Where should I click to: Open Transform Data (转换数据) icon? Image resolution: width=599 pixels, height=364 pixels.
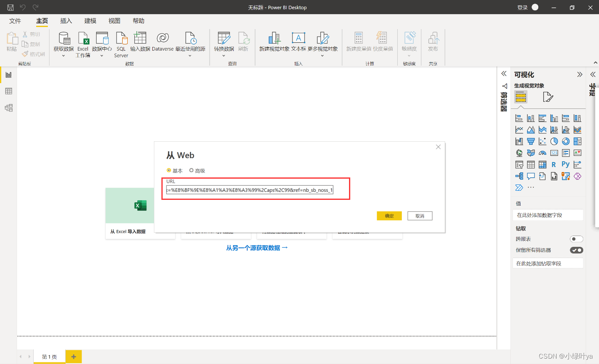coord(224,38)
